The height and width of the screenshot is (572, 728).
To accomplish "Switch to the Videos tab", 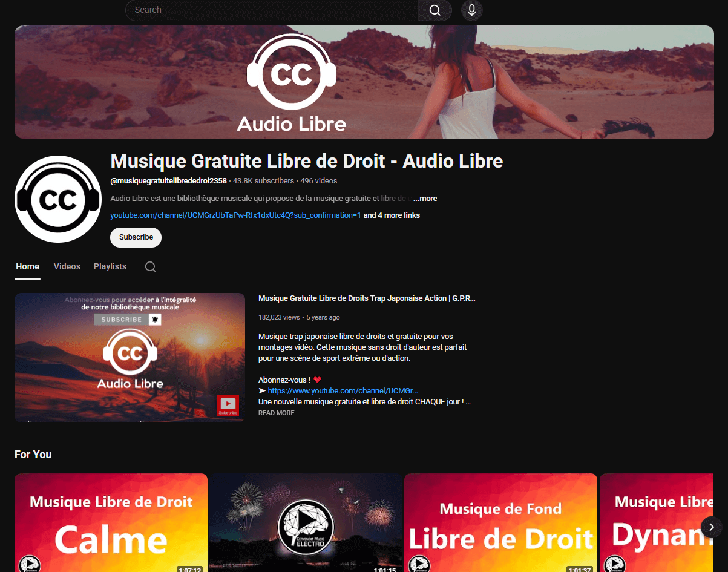I will (x=67, y=266).
